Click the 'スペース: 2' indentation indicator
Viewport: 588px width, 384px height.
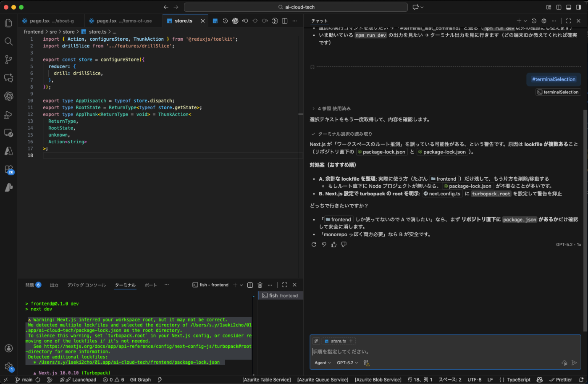[450, 380]
